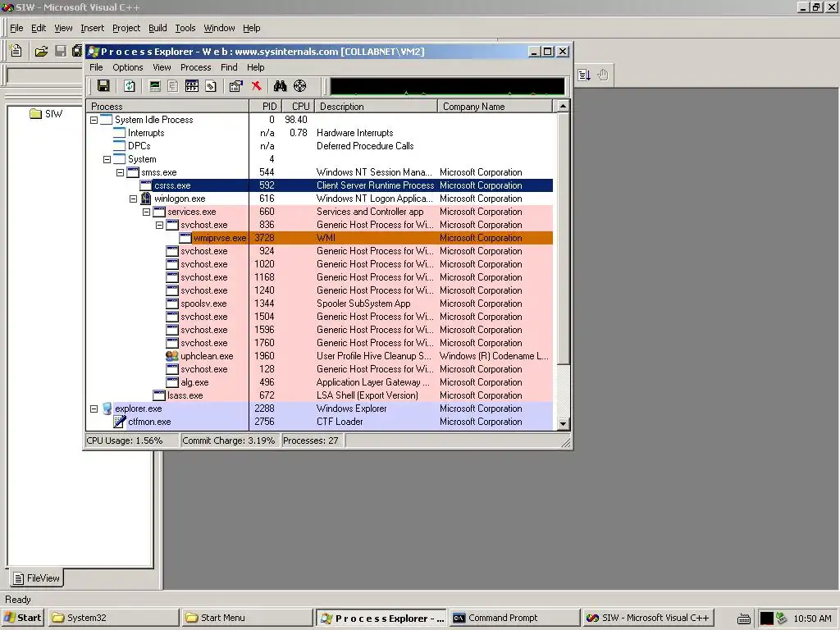Image resolution: width=840 pixels, height=630 pixels.
Task: Click the 'Processes: 27' status bar entry
Action: (311, 441)
